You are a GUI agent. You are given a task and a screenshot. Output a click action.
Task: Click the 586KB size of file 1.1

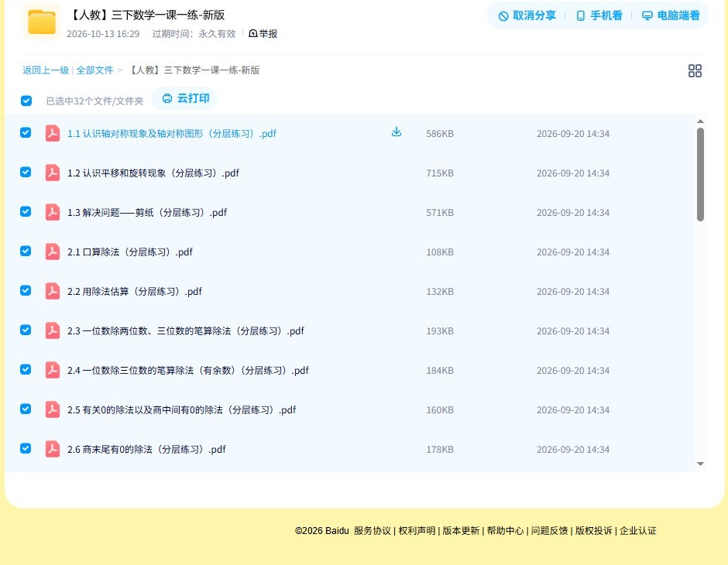click(440, 134)
